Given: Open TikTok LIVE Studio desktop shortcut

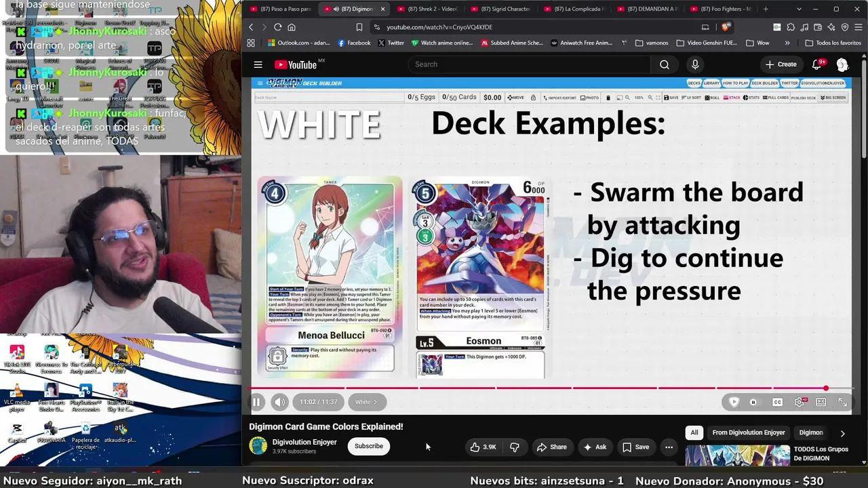Looking at the screenshot, I should click(x=17, y=359).
